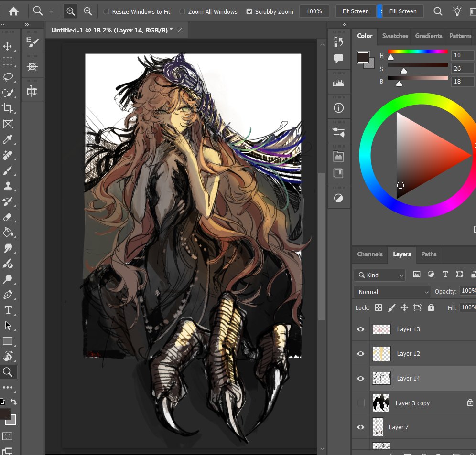Image resolution: width=476 pixels, height=455 pixels.
Task: Expand the tools panel double arrows
Action: 3,24
